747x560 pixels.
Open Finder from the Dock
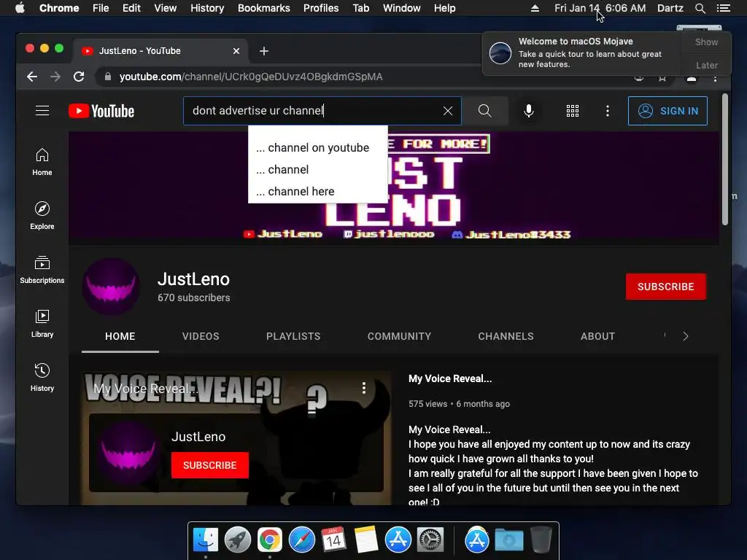pyautogui.click(x=206, y=540)
